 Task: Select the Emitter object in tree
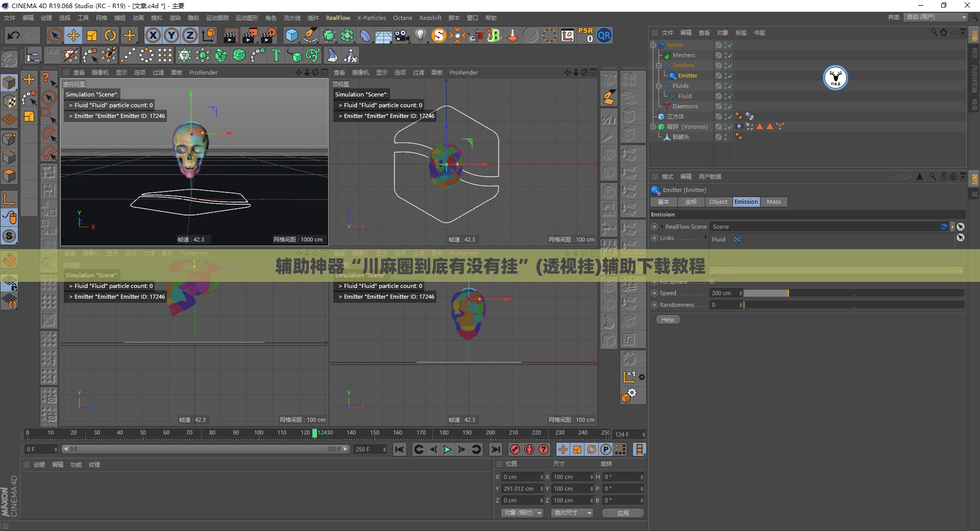[x=688, y=76]
